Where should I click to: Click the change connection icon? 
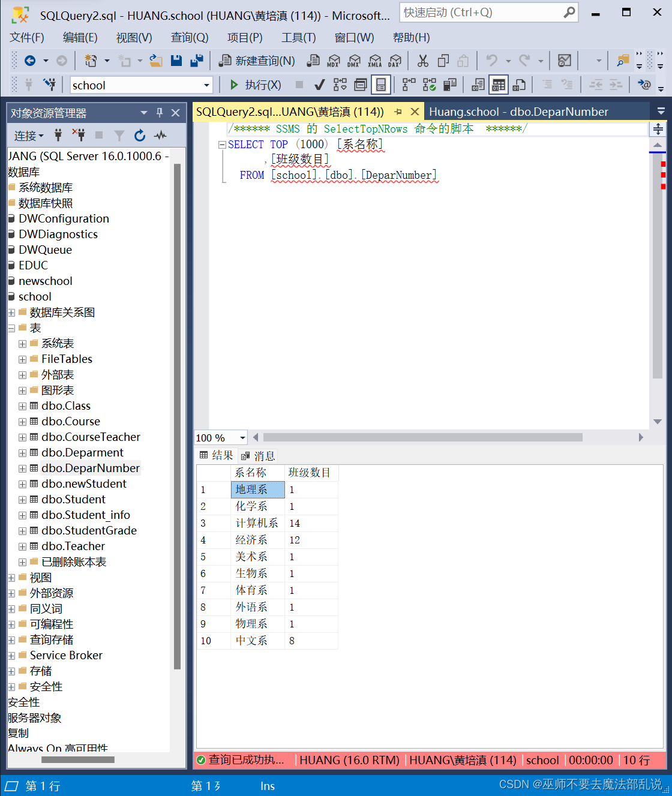point(50,85)
